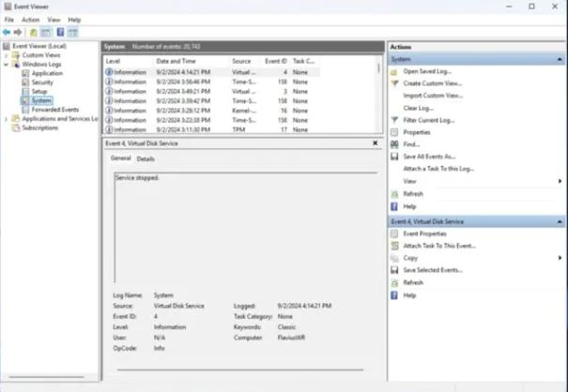This screenshot has height=392, width=568.
Task: Collapse the System actions section
Action: pos(560,58)
